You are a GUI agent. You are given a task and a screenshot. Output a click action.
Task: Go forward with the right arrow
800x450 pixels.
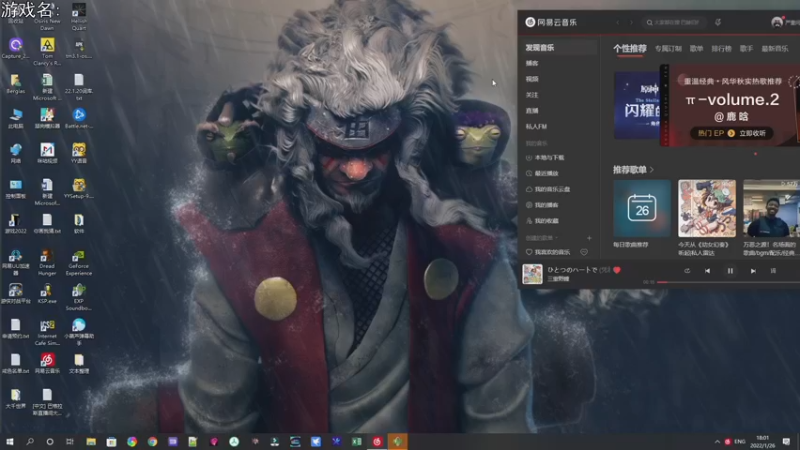tap(631, 22)
